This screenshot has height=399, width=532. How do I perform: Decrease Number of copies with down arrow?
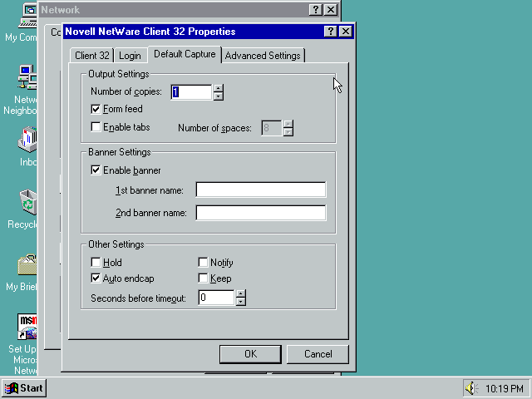tap(218, 96)
